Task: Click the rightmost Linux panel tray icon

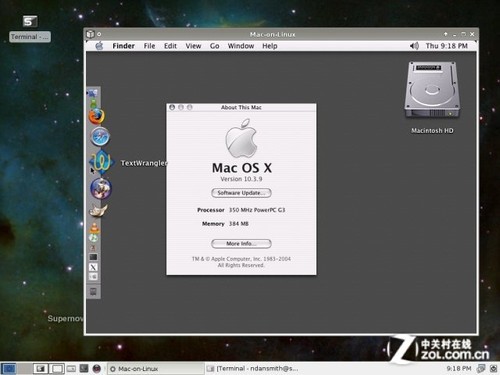Action: pyautogui.click(x=494, y=368)
